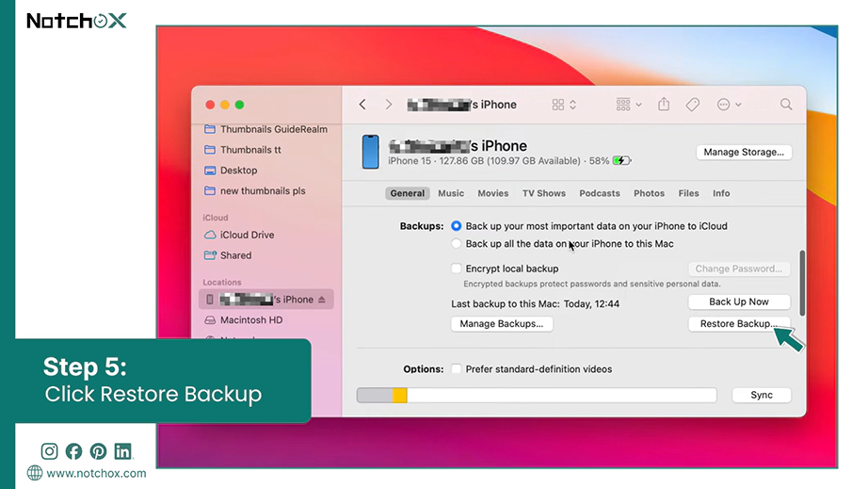This screenshot has height=489, width=868.
Task: Click 'Last backup to this Mac' text
Action: (536, 304)
